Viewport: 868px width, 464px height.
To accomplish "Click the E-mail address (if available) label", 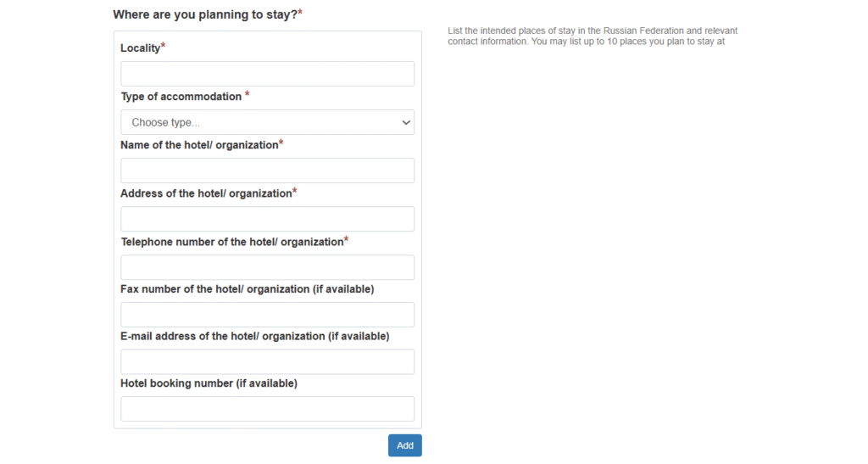I will [x=254, y=336].
